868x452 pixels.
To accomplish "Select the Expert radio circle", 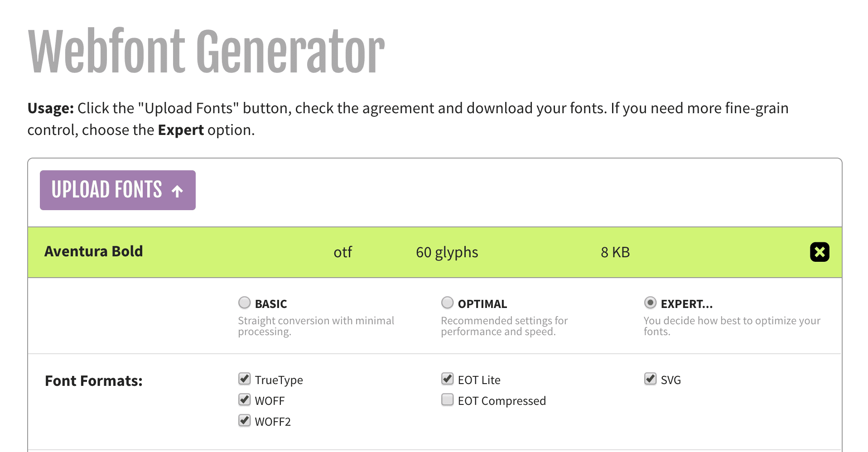I will [650, 303].
